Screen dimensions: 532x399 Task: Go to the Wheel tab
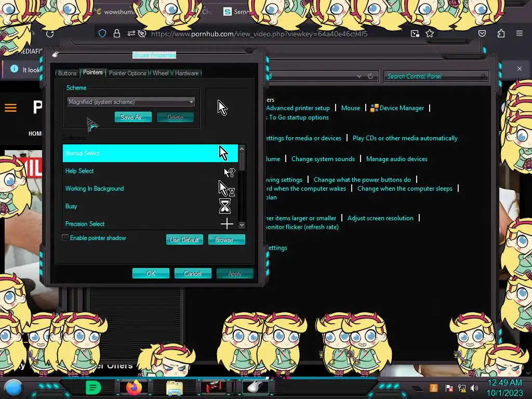click(x=161, y=73)
